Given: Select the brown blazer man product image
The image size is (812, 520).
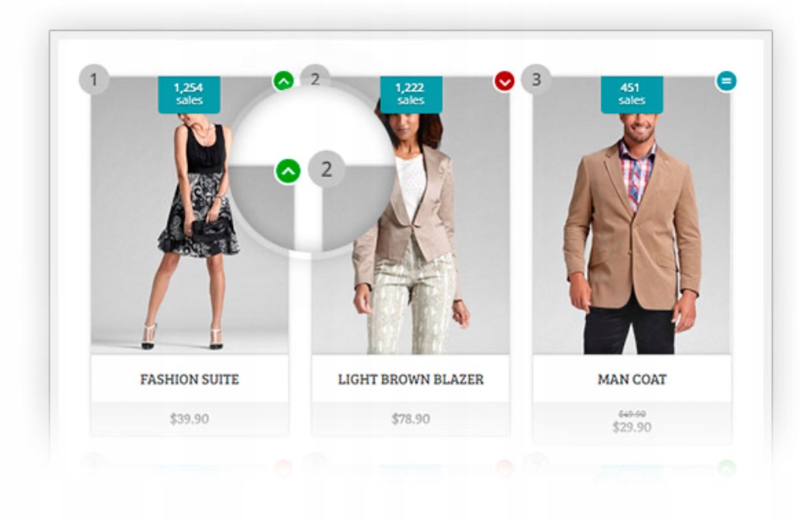Looking at the screenshot, I should (x=632, y=216).
